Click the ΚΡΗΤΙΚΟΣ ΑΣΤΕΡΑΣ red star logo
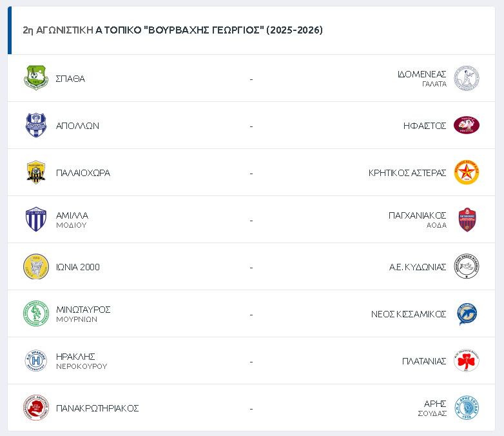The width and height of the screenshot is (504, 436). point(466,172)
